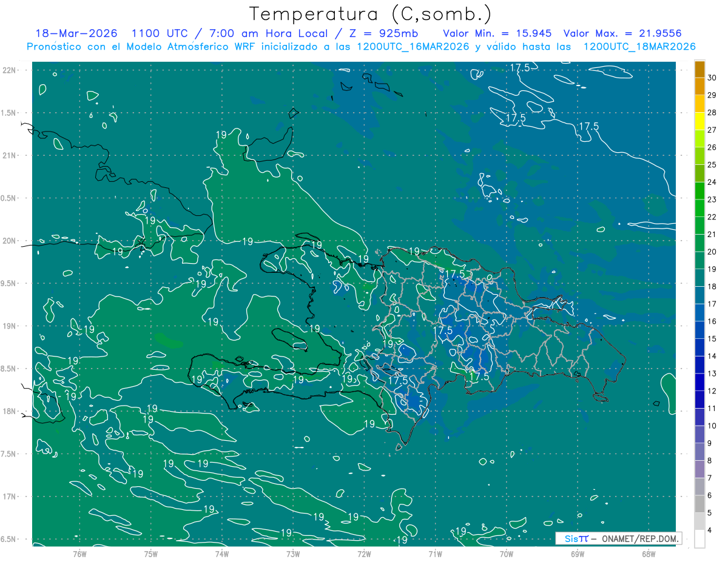Pick the white swatch at the legend bottom
The height and width of the screenshot is (562, 728).
699,539
